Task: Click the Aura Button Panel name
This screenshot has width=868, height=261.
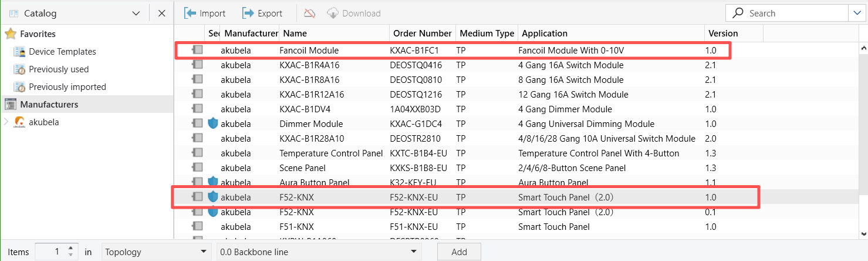Action: pyautogui.click(x=315, y=183)
